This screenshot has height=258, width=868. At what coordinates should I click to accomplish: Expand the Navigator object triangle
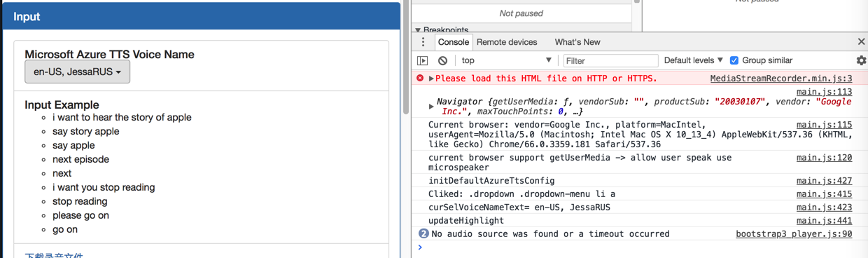coord(431,106)
